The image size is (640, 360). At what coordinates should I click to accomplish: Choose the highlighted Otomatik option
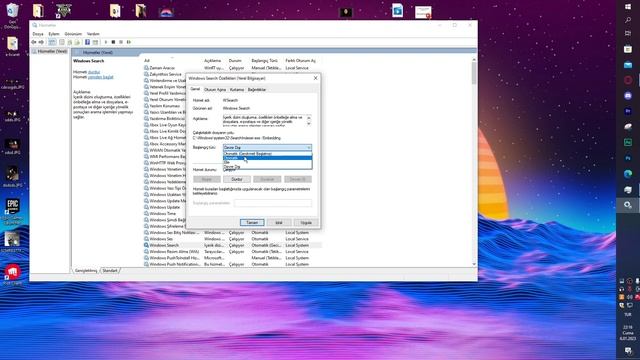[x=267, y=158]
